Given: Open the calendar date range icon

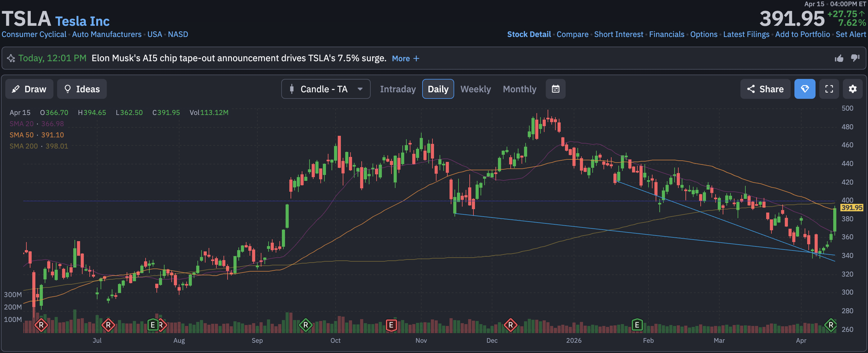Looking at the screenshot, I should point(555,89).
